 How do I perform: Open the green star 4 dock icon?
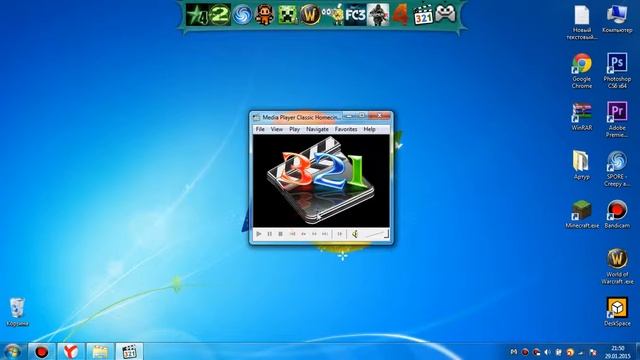coord(197,15)
